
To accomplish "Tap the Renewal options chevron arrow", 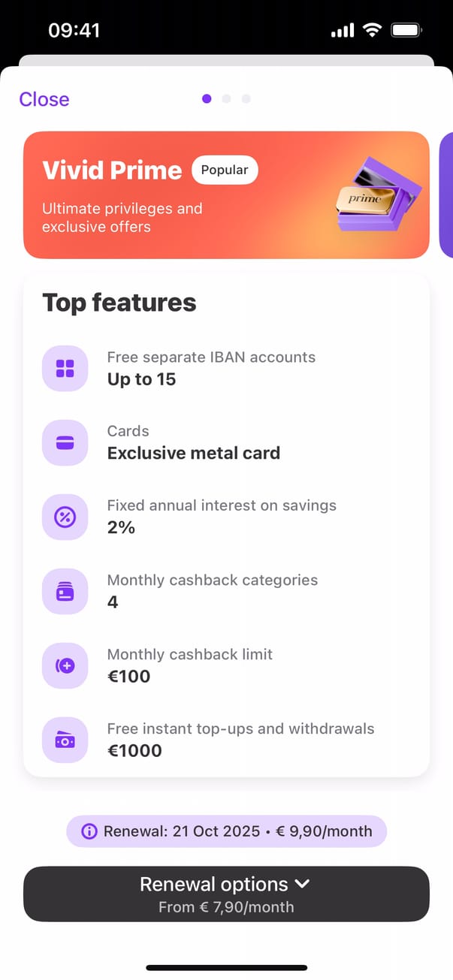I will tap(304, 884).
